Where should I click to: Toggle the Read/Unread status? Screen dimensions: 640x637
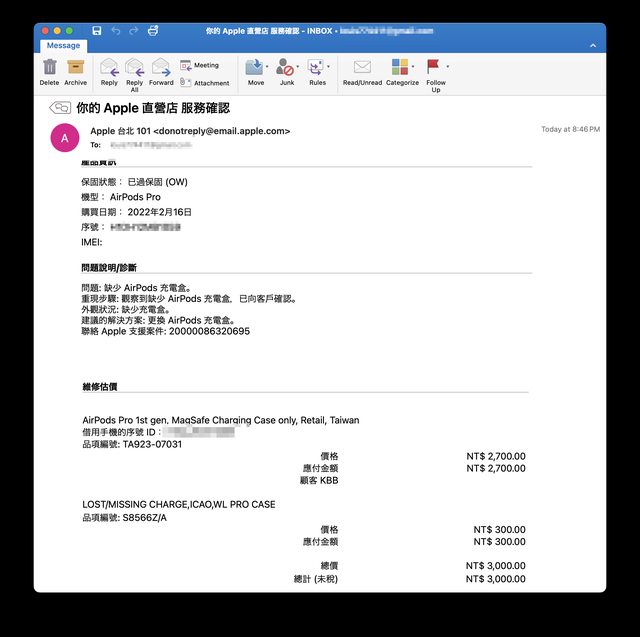[362, 67]
